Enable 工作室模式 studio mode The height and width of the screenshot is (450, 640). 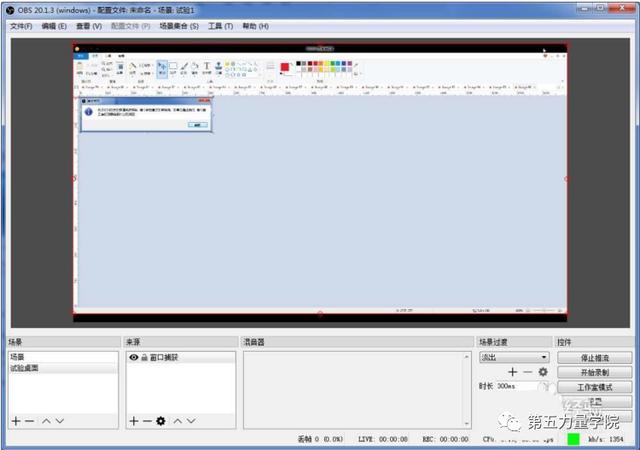pyautogui.click(x=594, y=387)
